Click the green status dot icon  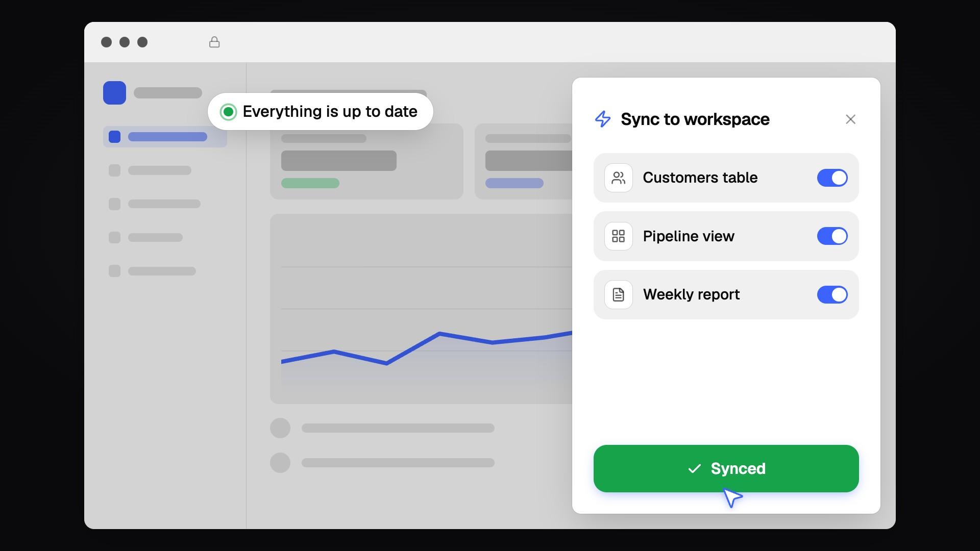click(x=228, y=112)
